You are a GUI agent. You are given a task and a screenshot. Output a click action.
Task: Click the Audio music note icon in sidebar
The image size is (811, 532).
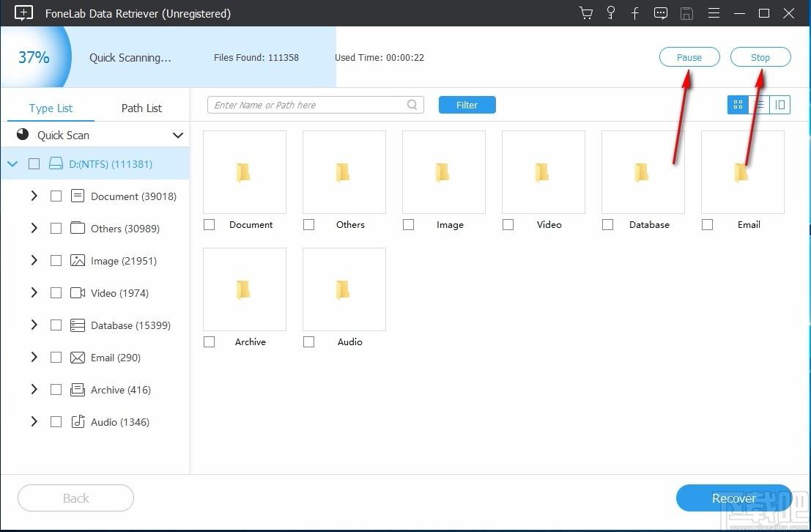click(x=78, y=422)
